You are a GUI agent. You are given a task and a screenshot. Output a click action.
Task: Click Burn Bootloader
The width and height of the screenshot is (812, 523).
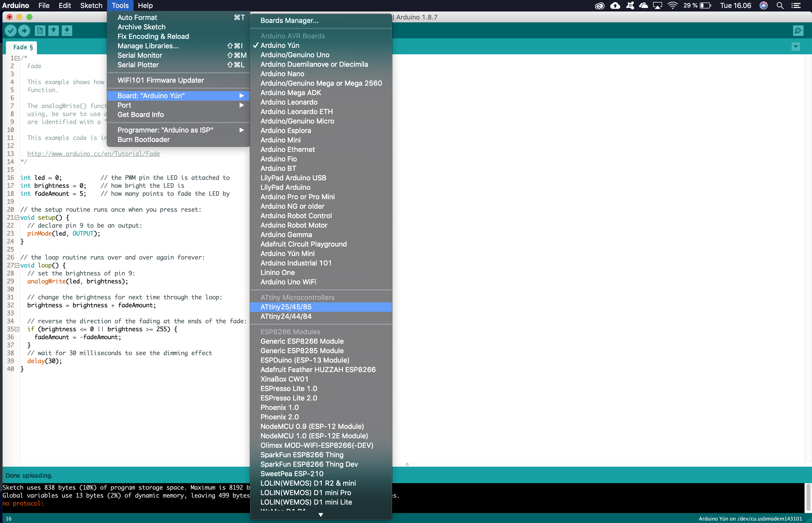coord(178,139)
